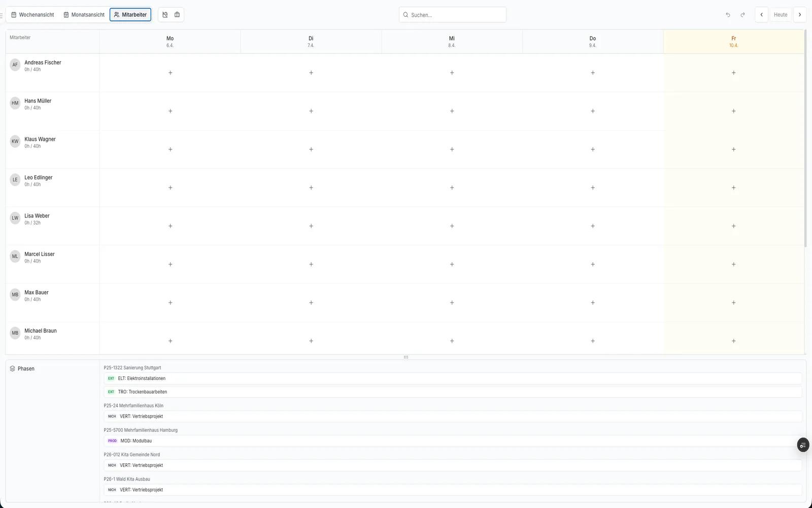Grab the panel resize handle above Phasen
Screen dimensions: 812x508
405,357
